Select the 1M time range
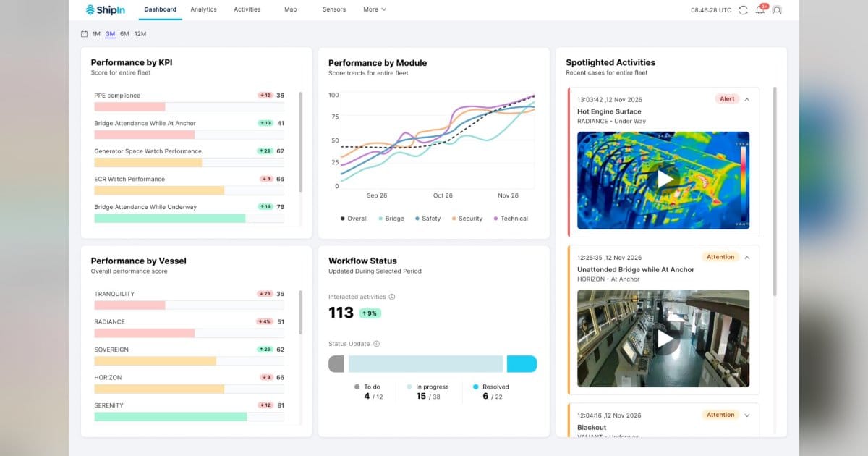The height and width of the screenshot is (456, 868). [x=96, y=34]
